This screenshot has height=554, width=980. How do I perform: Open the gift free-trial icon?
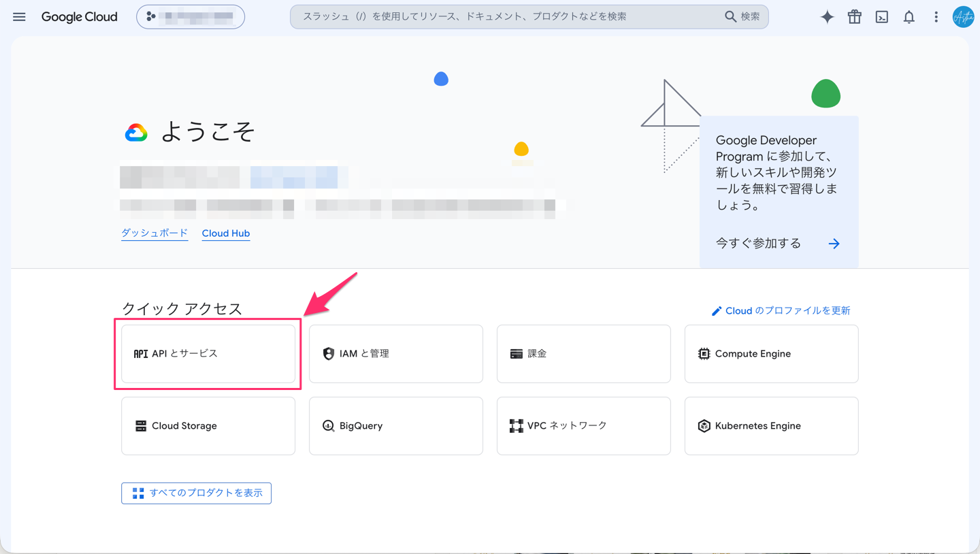[855, 17]
